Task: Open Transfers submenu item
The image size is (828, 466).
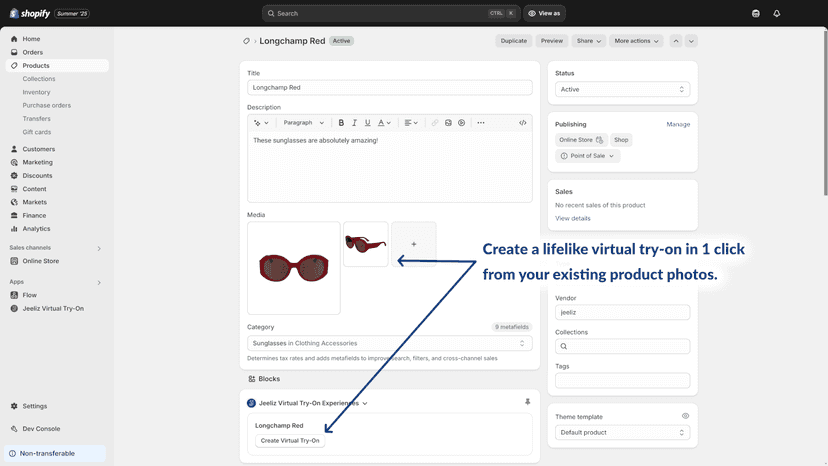Action: tap(36, 118)
